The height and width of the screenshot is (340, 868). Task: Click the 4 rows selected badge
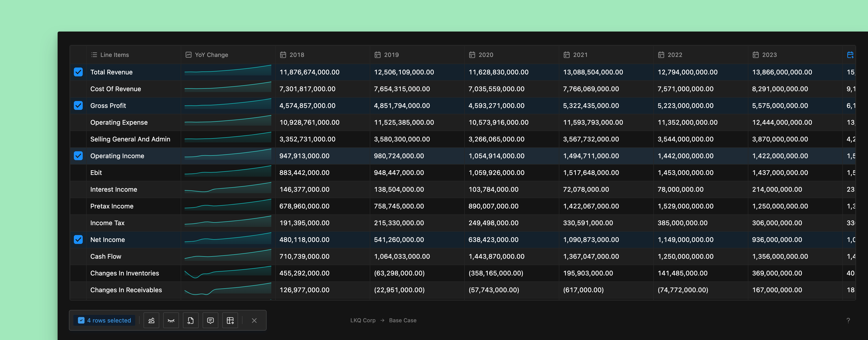pos(104,320)
